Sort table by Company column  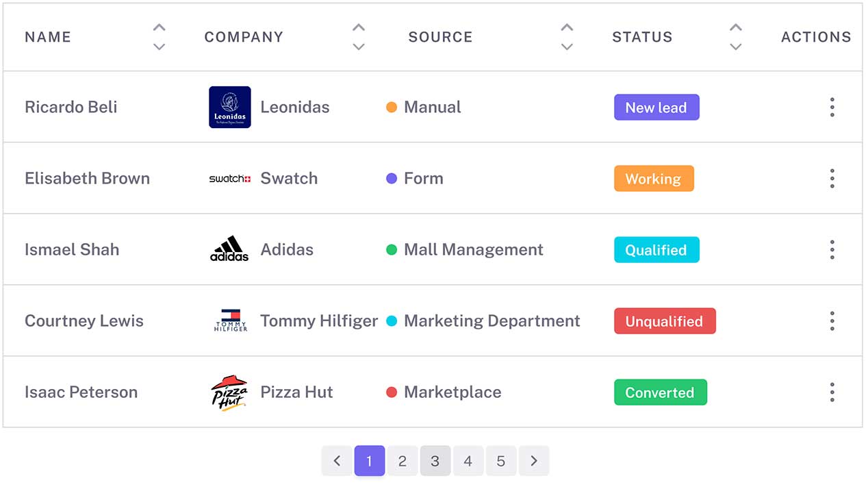point(359,37)
